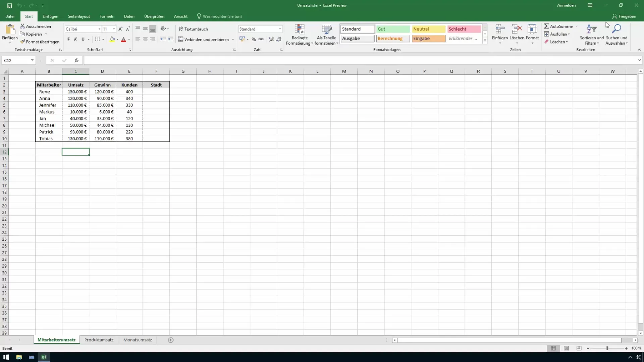This screenshot has width=644, height=362.
Task: Click the Kopieren button
Action: (x=31, y=34)
